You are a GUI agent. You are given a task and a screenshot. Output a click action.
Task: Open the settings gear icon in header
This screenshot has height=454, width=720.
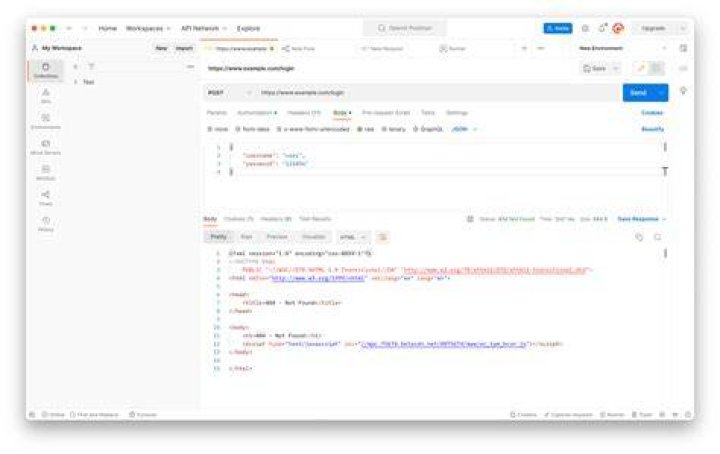click(585, 28)
